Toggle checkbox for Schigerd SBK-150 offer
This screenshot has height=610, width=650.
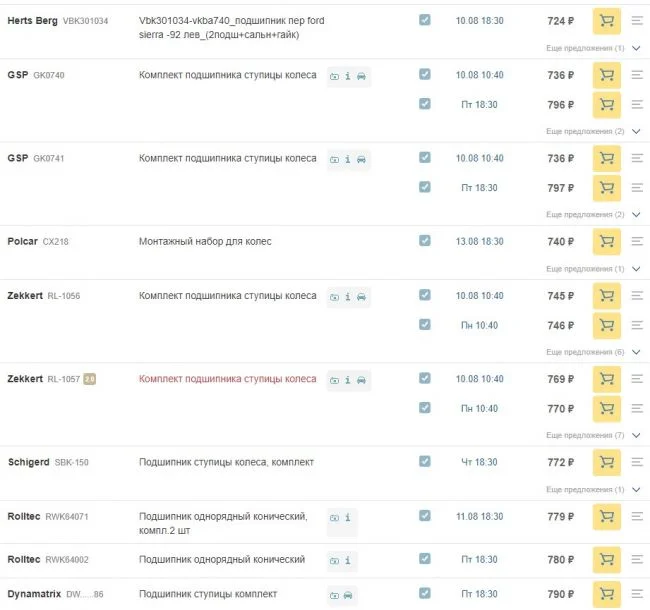425,461
